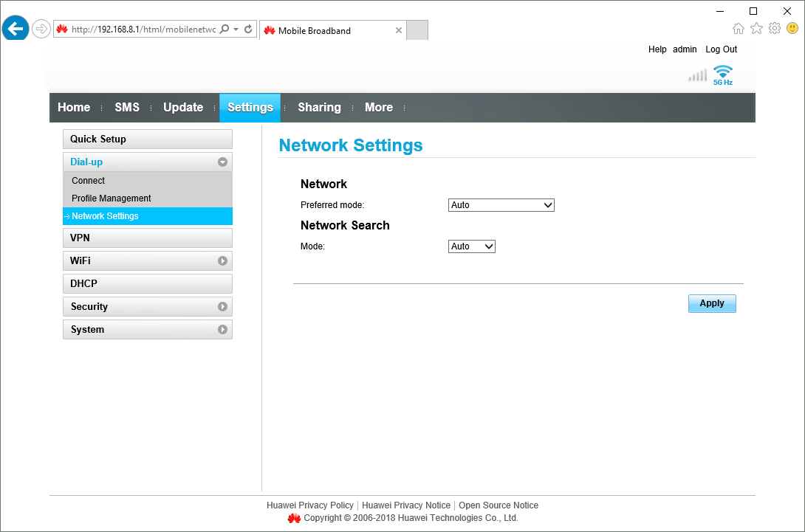Open the SMS tab

127,107
